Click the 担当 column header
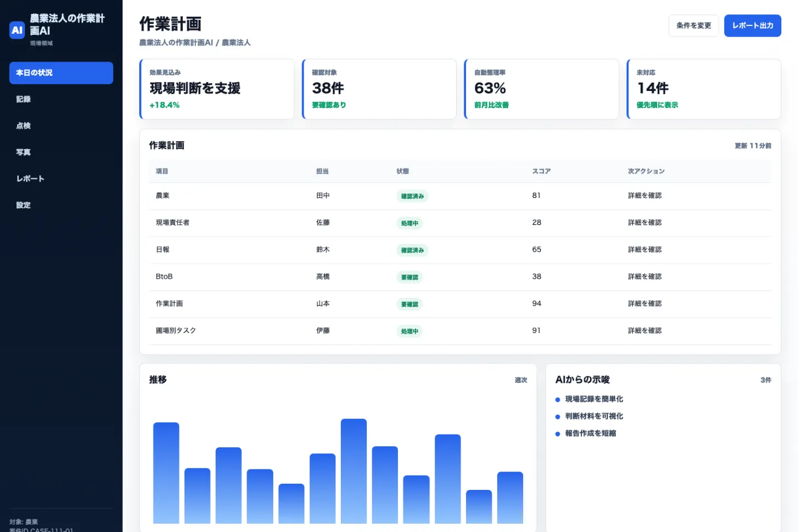The width and height of the screenshot is (798, 532). pos(323,171)
